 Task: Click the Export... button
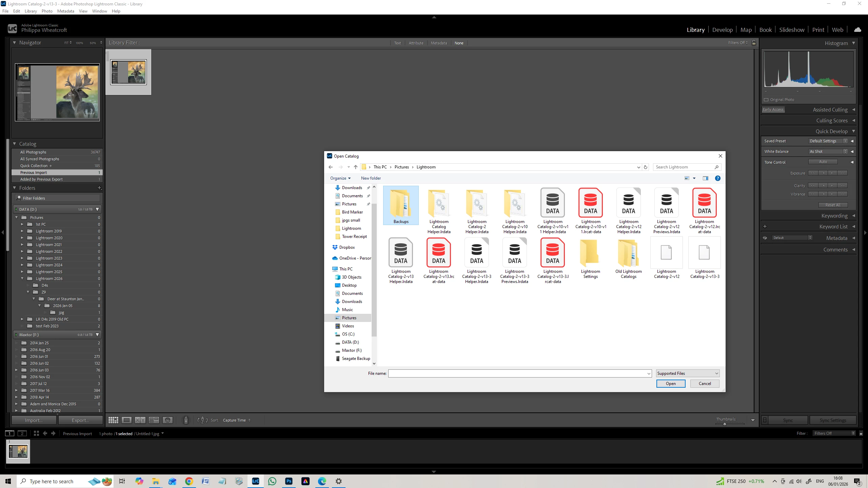point(81,420)
